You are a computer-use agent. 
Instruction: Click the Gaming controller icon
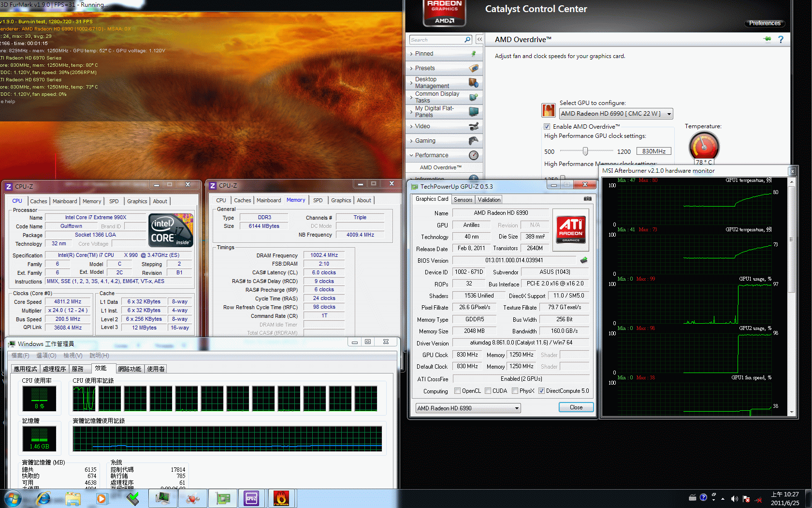[x=474, y=141]
